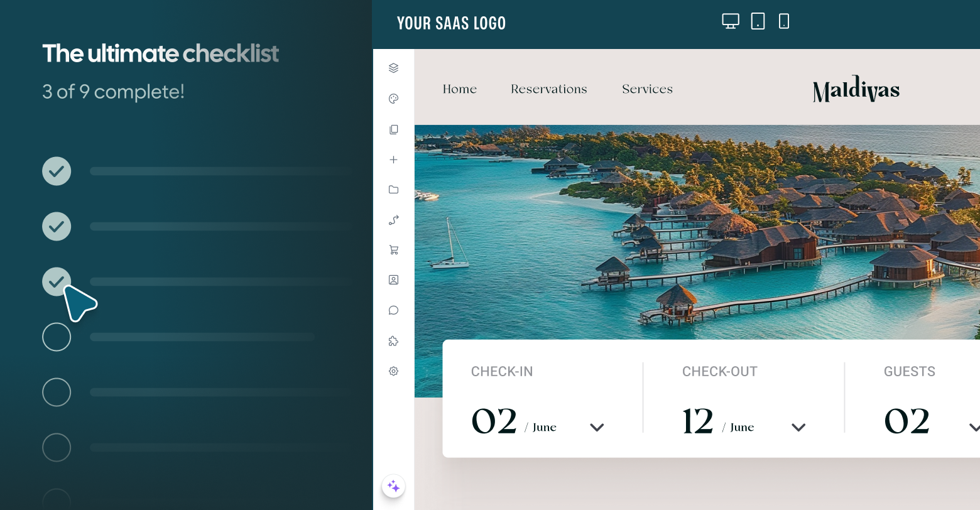Open the Guests count dropdown

tap(972, 427)
